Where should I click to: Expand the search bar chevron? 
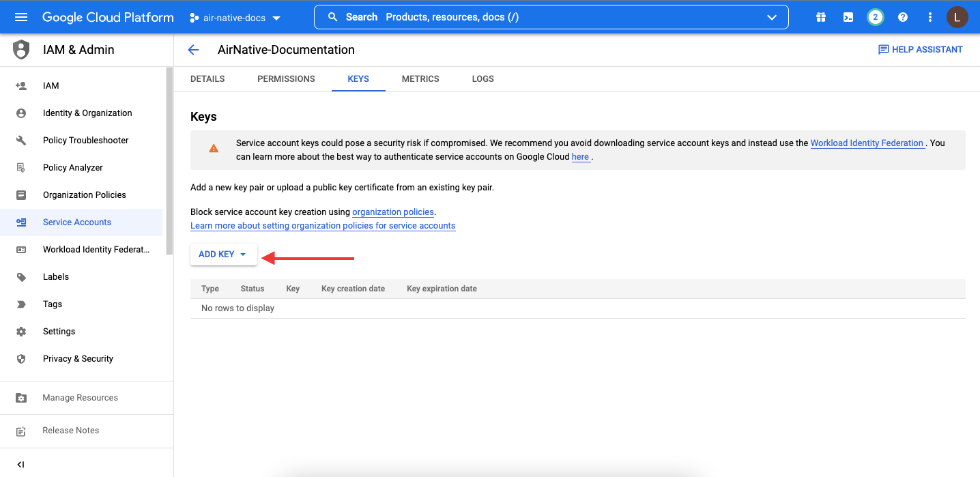point(772,17)
